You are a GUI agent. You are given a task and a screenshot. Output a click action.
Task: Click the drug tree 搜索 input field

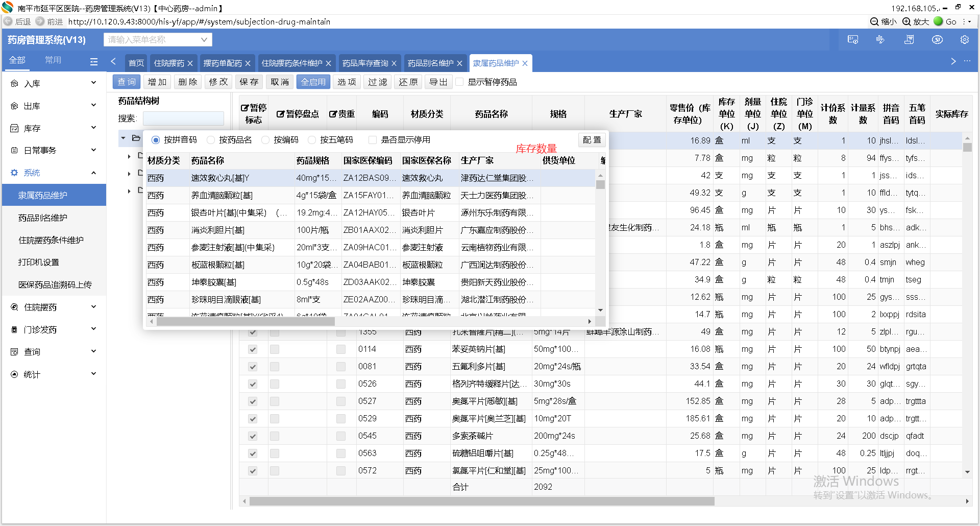point(183,118)
